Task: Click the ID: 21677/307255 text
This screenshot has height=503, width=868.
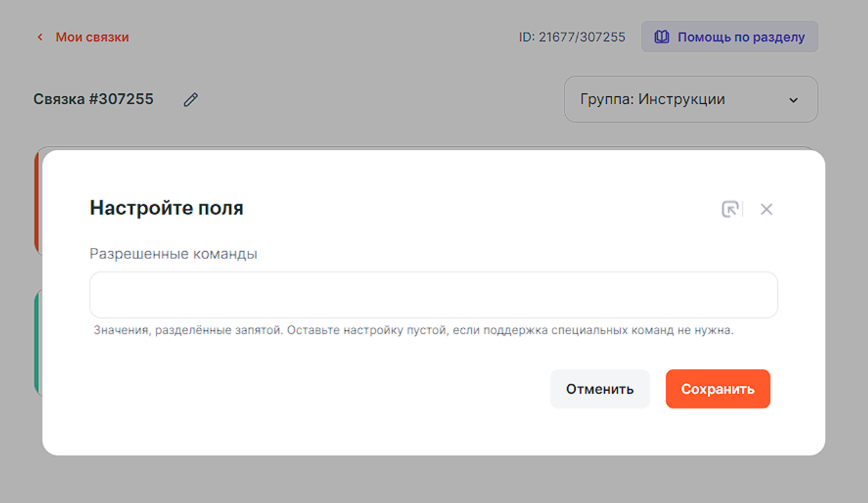Action: coord(572,37)
